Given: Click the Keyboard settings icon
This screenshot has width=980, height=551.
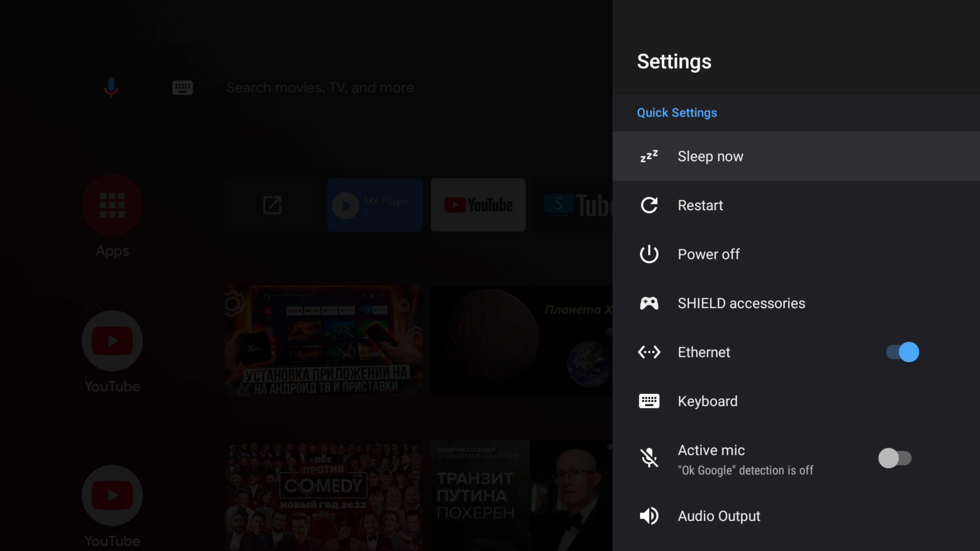Looking at the screenshot, I should coord(649,401).
